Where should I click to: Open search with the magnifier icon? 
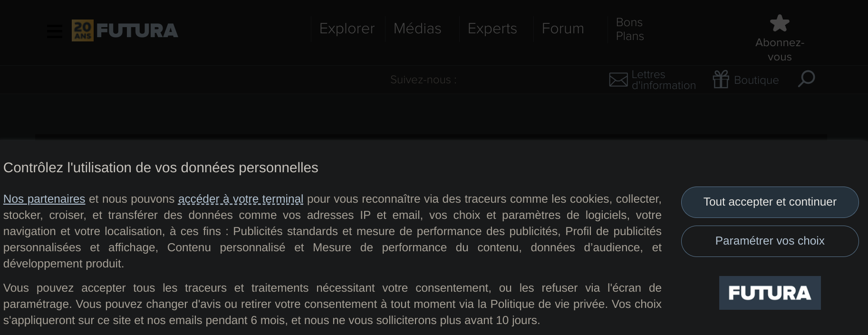806,79
